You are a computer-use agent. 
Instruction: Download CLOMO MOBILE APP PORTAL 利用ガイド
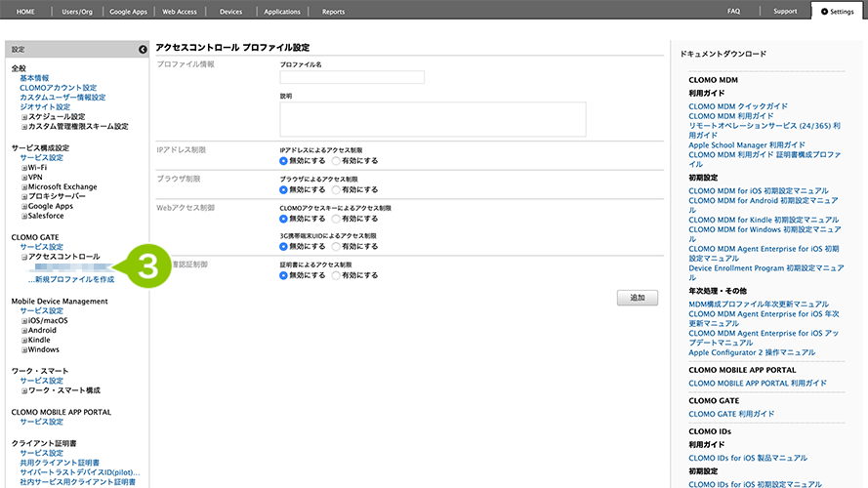[x=758, y=383]
